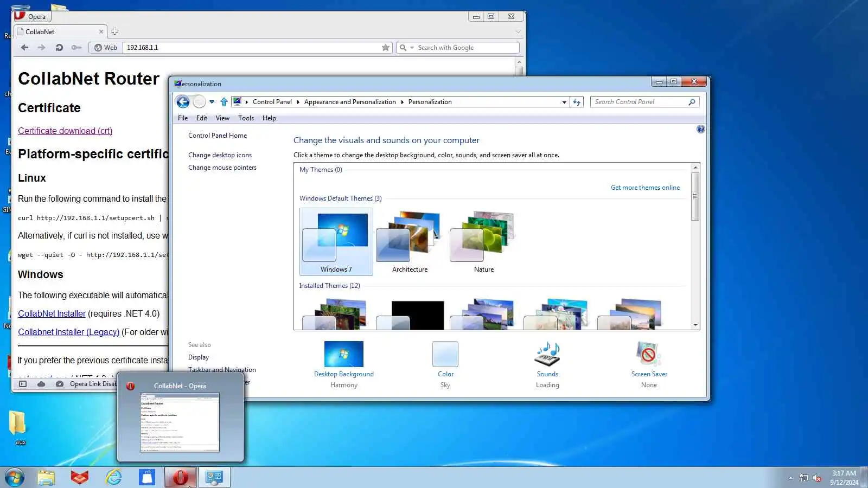Click the themes list scrollbar down arrow
Screen dimensions: 868x488
click(x=695, y=325)
